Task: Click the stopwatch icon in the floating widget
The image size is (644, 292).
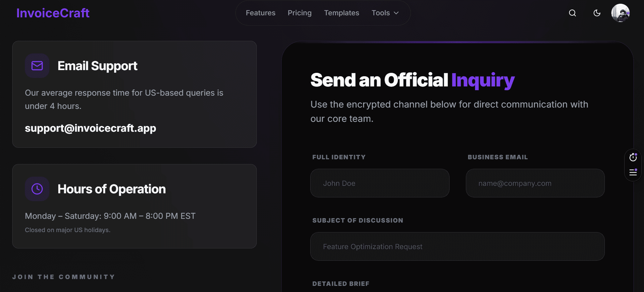Action: point(633,157)
